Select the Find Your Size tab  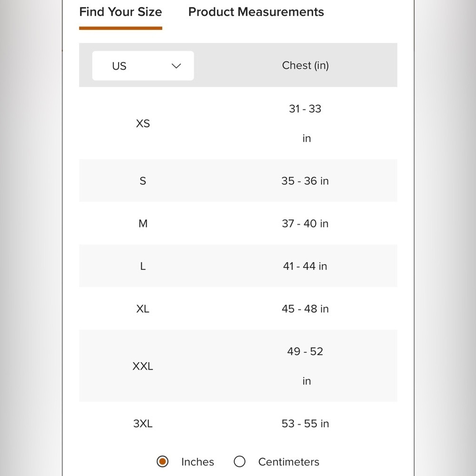point(120,12)
